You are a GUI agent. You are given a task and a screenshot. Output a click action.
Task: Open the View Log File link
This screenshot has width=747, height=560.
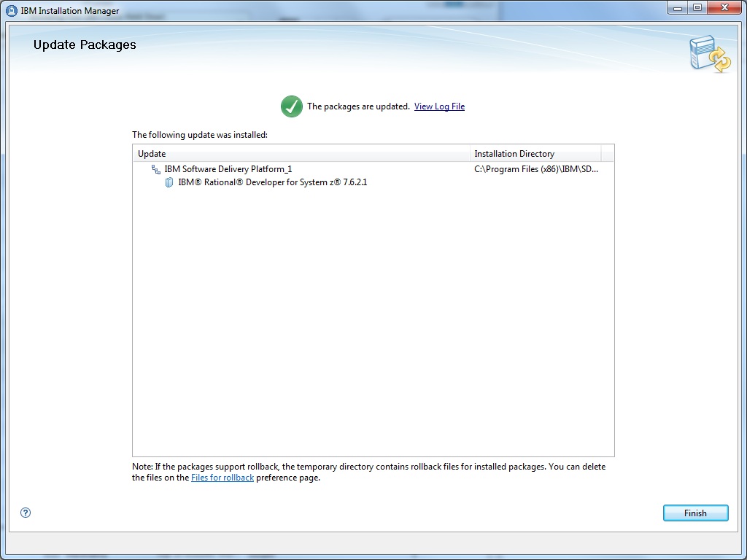pos(439,106)
